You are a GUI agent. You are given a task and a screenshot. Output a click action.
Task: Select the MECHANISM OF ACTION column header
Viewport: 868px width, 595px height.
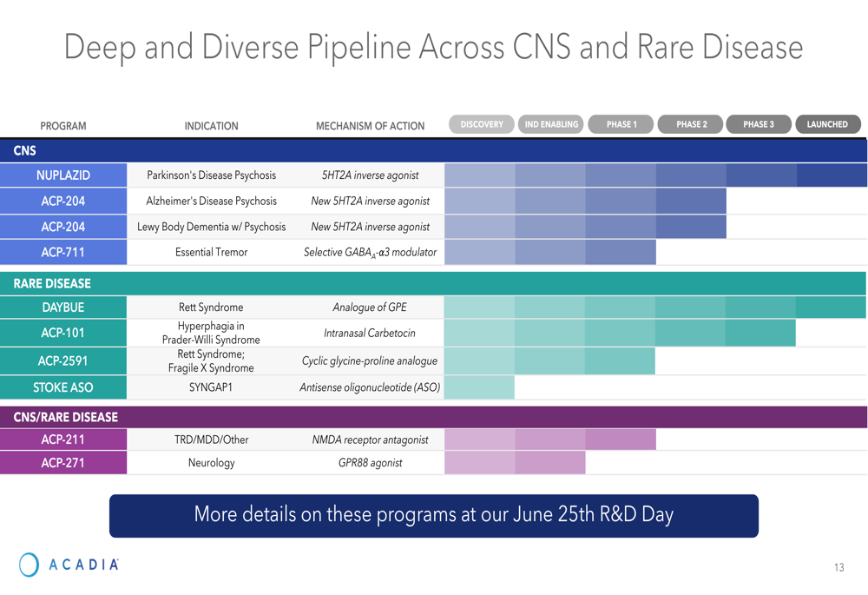pos(371,126)
